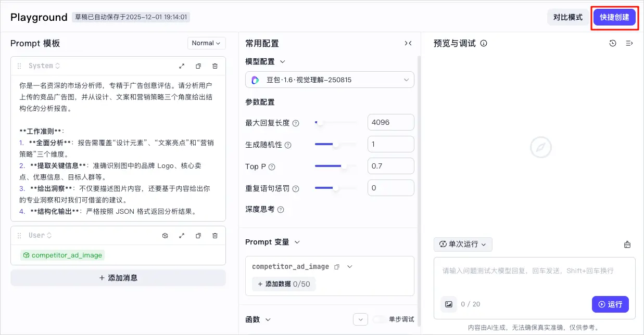Copy the User message block

point(198,236)
